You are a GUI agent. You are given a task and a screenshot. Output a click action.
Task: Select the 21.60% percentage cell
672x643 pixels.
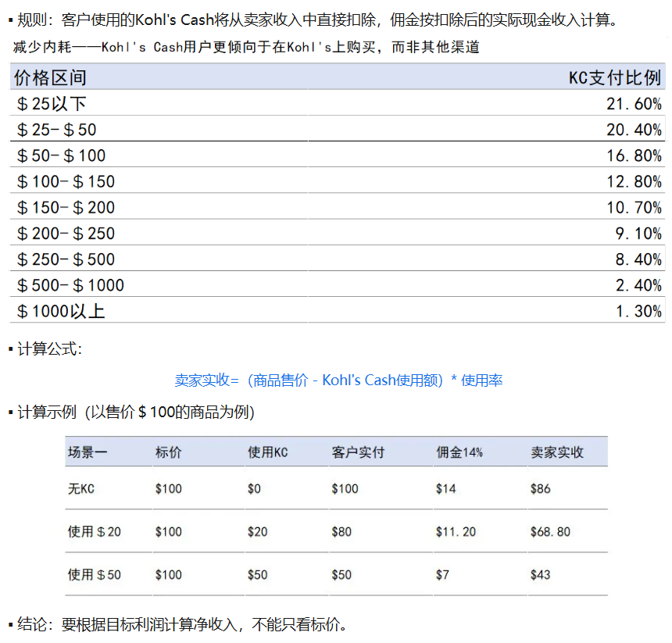coord(634,104)
